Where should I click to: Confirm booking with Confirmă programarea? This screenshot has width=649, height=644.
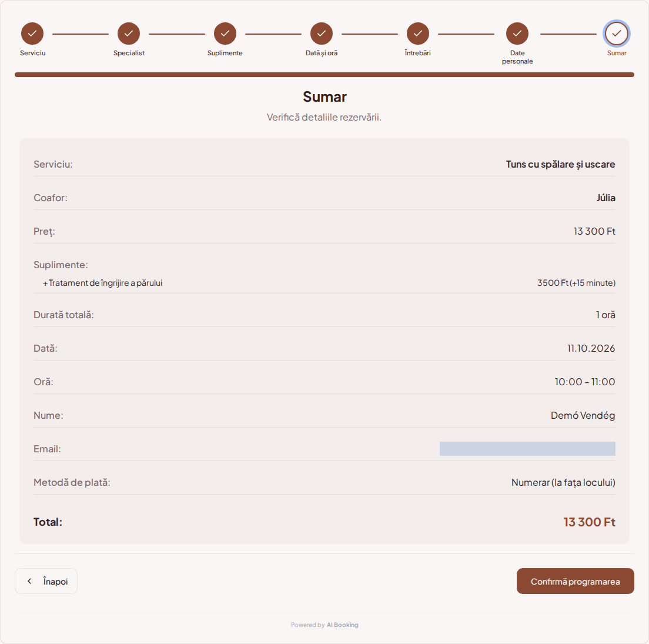pyautogui.click(x=576, y=581)
